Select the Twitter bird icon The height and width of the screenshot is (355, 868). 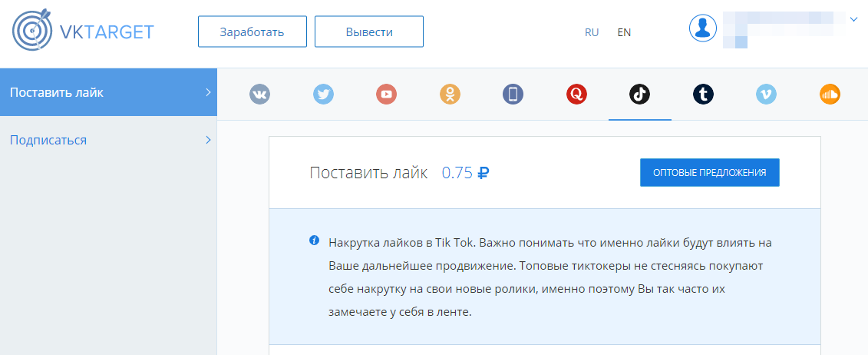point(323,95)
